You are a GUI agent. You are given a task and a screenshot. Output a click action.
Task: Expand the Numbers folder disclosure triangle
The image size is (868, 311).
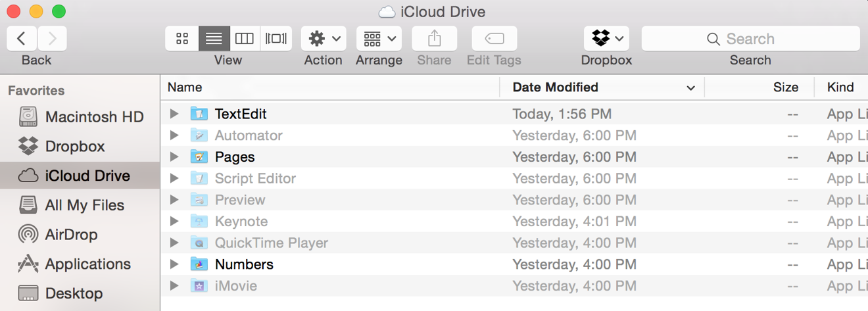[x=174, y=264]
